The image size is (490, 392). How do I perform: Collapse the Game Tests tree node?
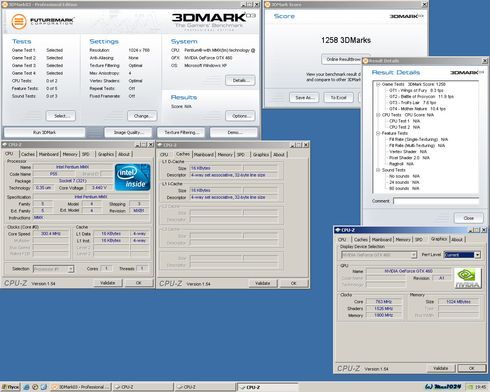(378, 84)
